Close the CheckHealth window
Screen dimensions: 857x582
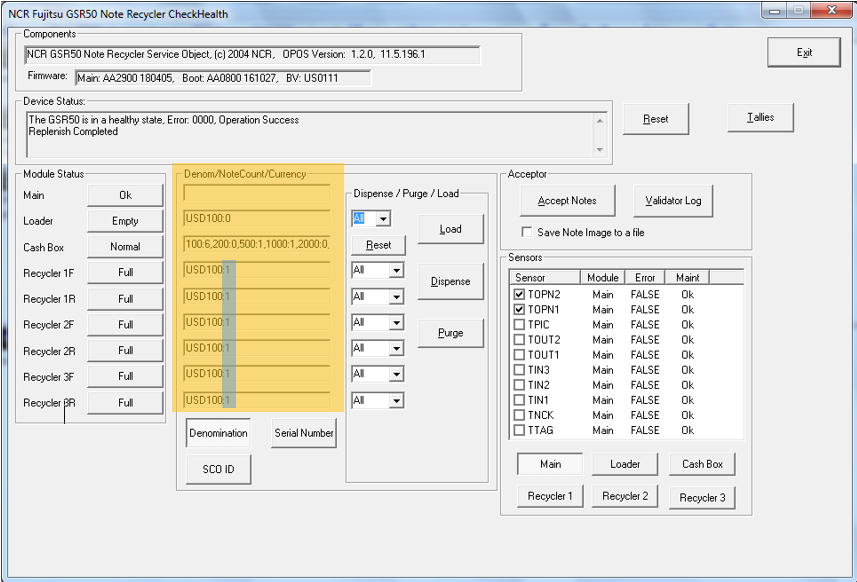(x=831, y=10)
